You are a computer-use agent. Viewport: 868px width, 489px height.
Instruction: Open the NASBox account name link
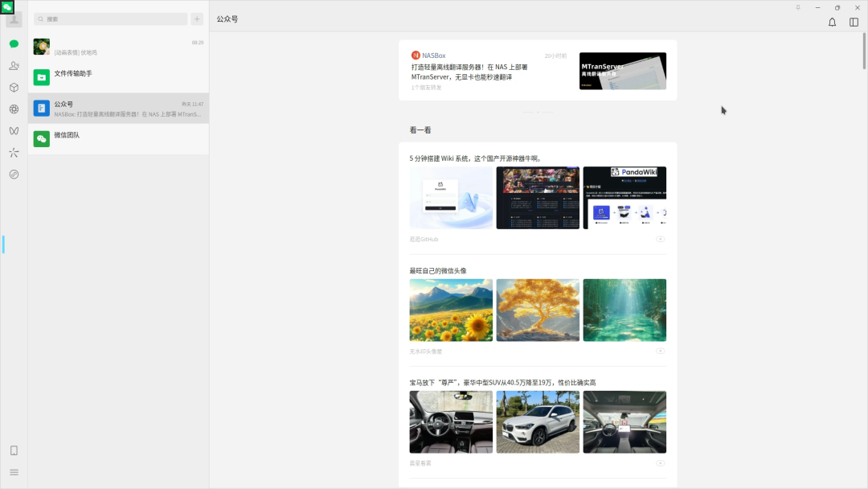coord(433,55)
